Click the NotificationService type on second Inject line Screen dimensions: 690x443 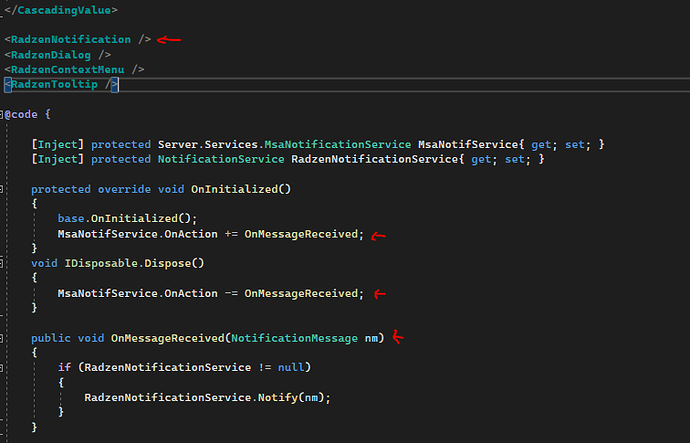coord(221,159)
